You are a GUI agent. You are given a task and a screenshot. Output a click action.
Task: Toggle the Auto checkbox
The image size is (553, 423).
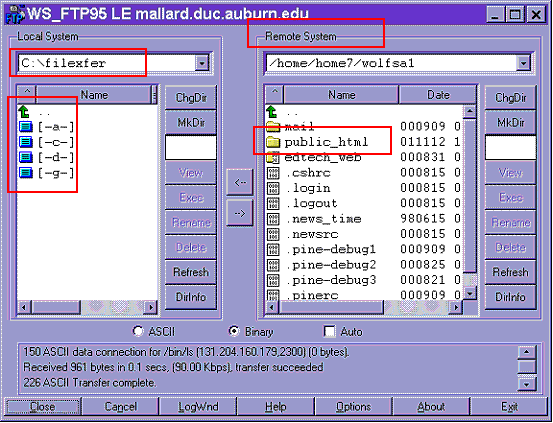[x=330, y=331]
